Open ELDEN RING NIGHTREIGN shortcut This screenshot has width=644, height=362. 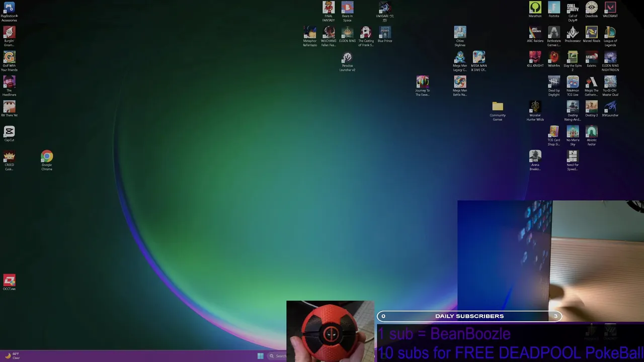(x=610, y=61)
